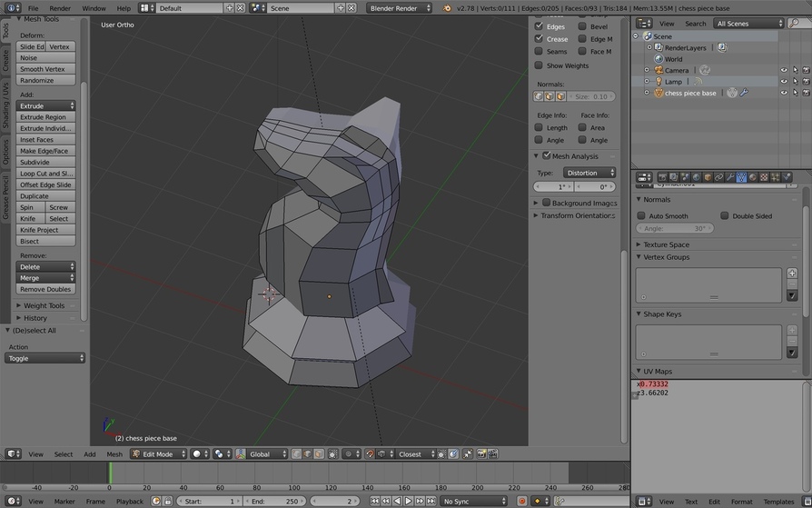Select face select mode icon
The width and height of the screenshot is (812, 508).
click(319, 454)
